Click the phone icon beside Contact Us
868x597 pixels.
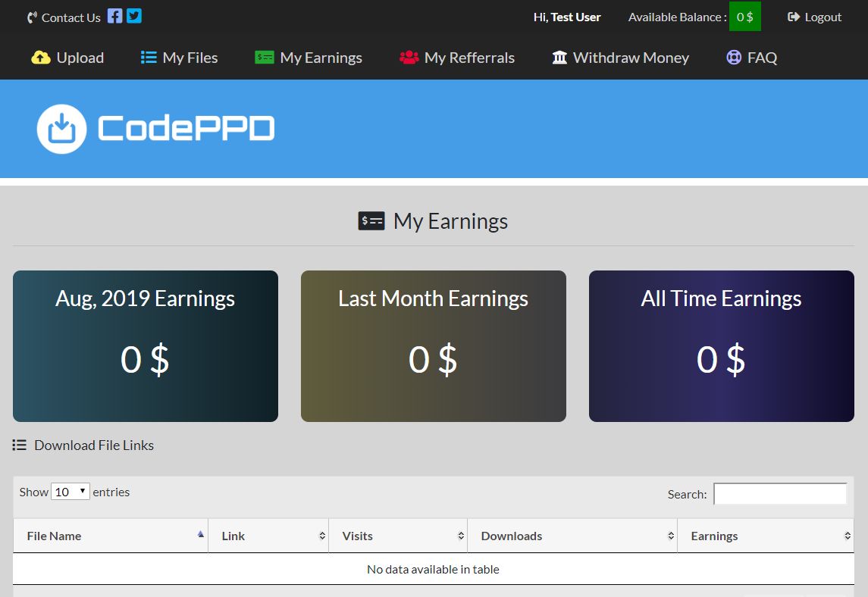[32, 17]
